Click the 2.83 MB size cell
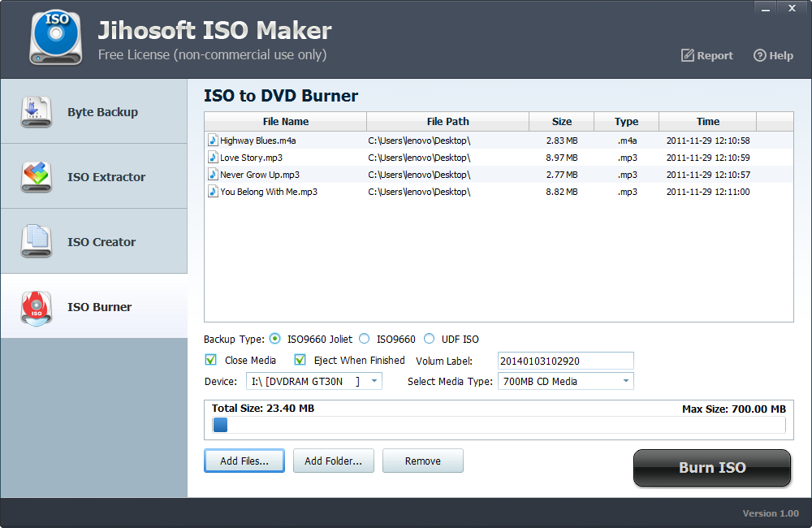812x528 pixels. point(562,141)
